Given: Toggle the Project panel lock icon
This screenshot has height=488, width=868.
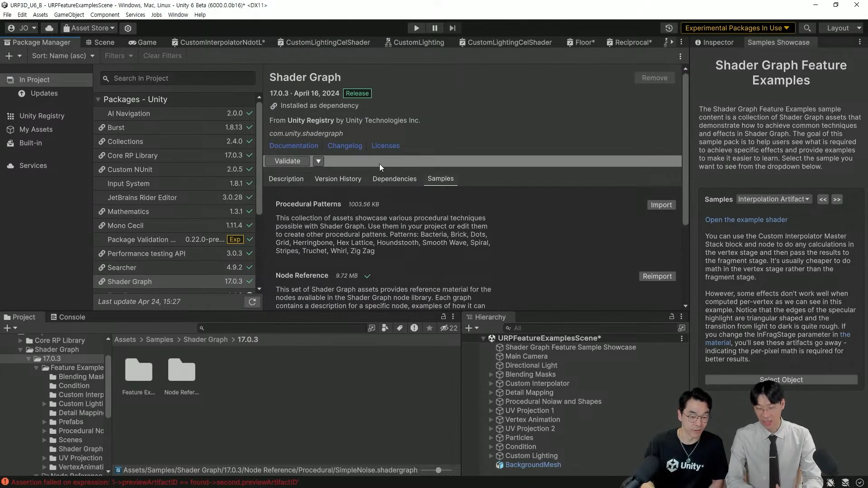Looking at the screenshot, I should tap(443, 317).
